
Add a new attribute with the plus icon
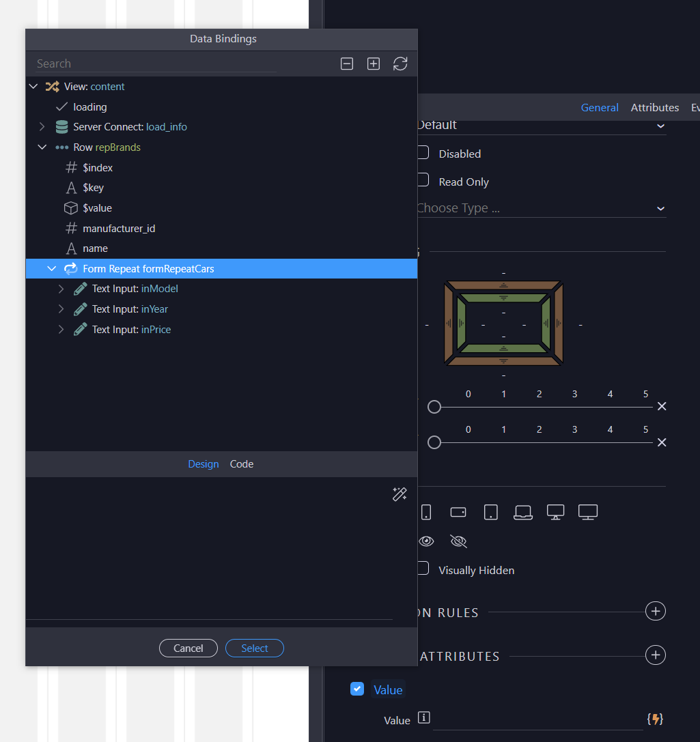(x=655, y=655)
